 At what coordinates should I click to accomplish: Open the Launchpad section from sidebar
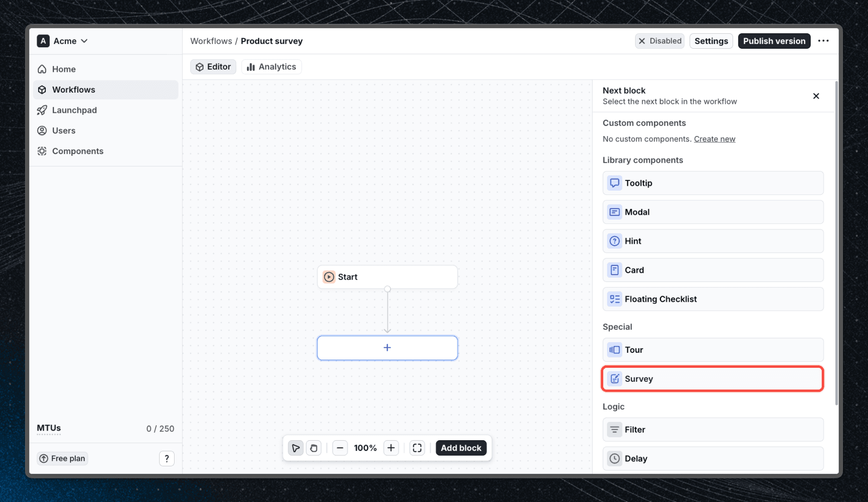tap(74, 110)
